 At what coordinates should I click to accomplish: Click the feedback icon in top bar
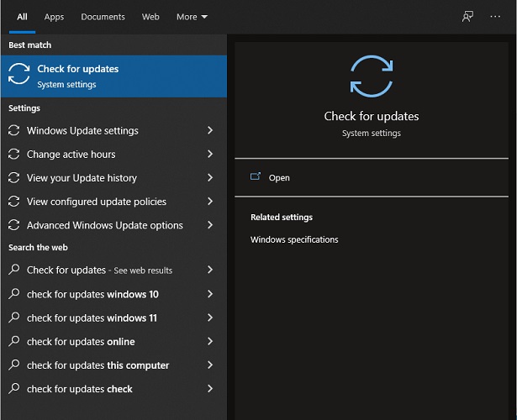(x=467, y=17)
